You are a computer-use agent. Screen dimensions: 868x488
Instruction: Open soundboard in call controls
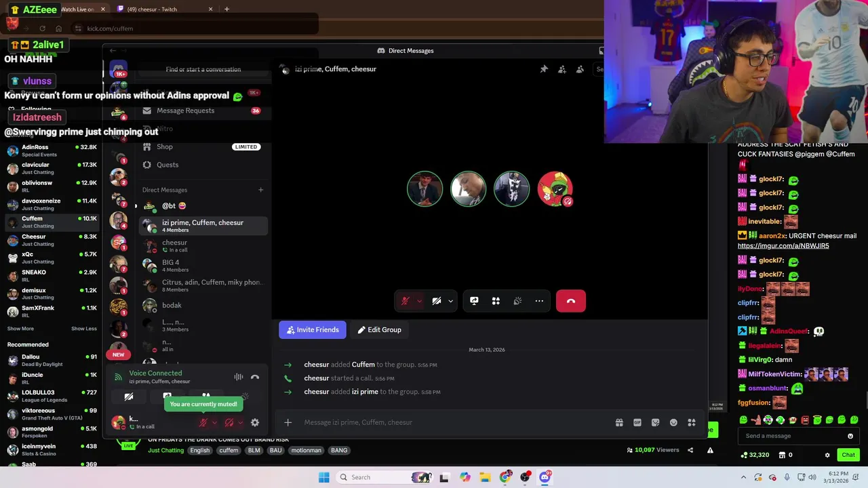point(517,301)
